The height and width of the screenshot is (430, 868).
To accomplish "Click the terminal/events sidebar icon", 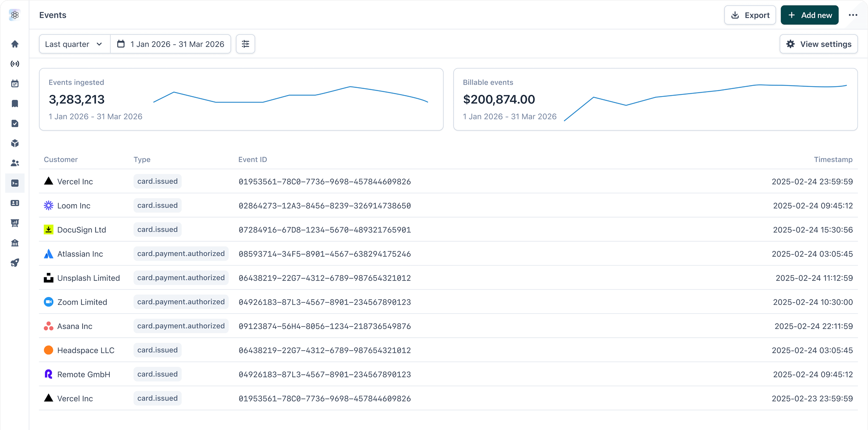I will [x=15, y=183].
